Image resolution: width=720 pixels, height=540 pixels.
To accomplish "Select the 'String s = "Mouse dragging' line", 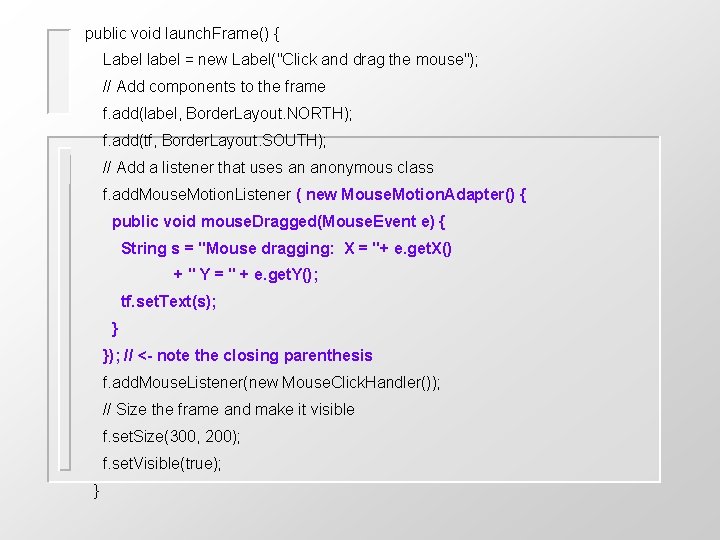I will coord(286,248).
